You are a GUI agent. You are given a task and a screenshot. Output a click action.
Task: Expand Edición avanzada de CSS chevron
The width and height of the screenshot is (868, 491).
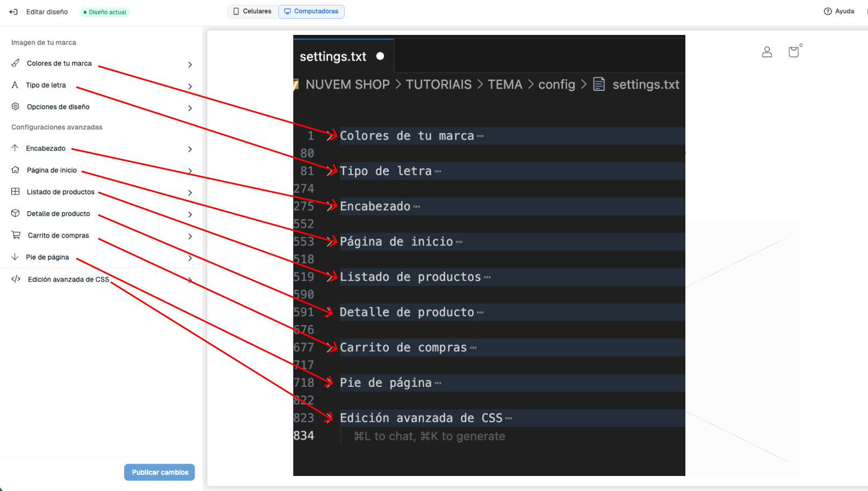point(190,280)
